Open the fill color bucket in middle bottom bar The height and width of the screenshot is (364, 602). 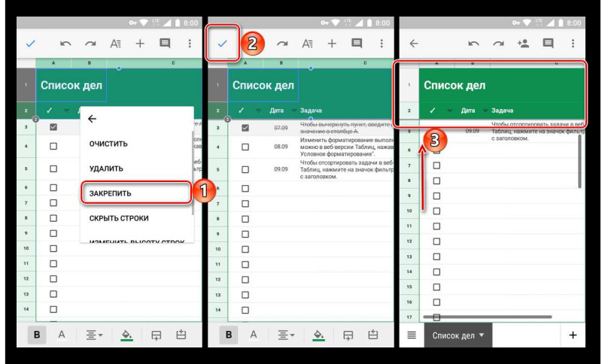(x=318, y=335)
